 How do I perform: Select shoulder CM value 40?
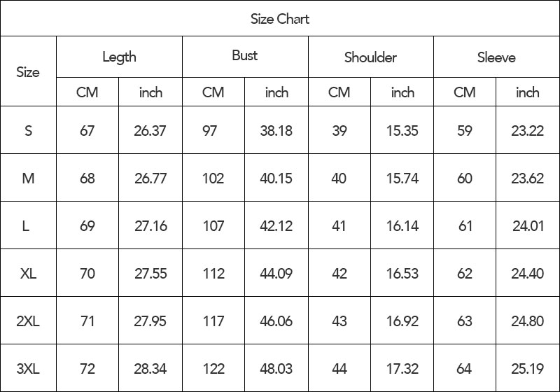click(x=339, y=178)
